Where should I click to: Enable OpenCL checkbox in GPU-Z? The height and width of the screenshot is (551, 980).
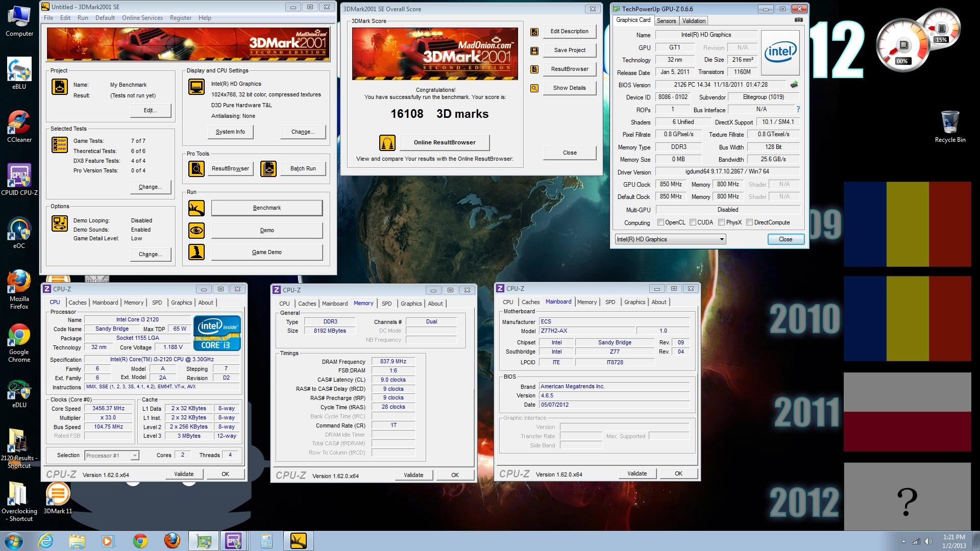pos(661,222)
